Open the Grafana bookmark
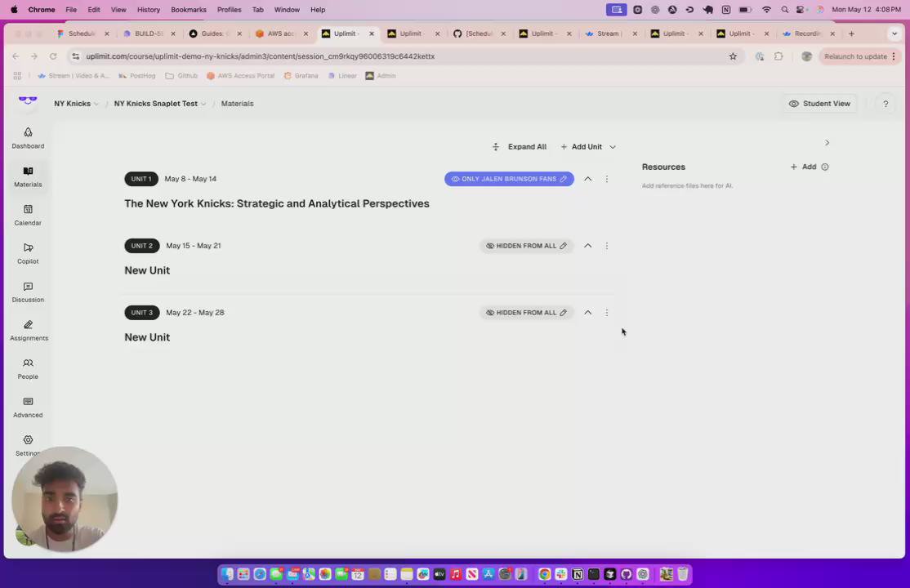This screenshot has height=588, width=910. (301, 76)
